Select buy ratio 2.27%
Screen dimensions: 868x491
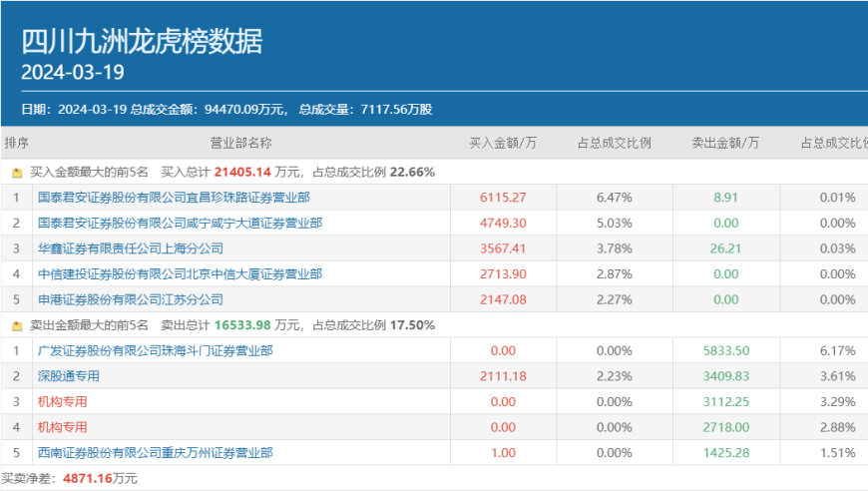[615, 299]
